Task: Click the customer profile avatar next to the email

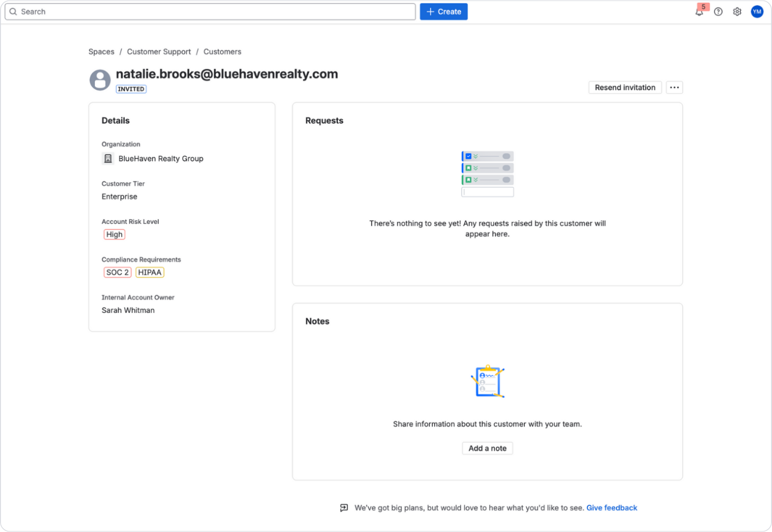Action: coord(100,80)
